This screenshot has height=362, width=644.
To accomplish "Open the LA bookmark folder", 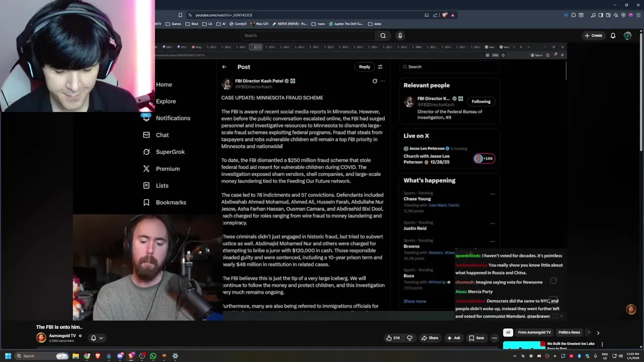I will [x=207, y=24].
